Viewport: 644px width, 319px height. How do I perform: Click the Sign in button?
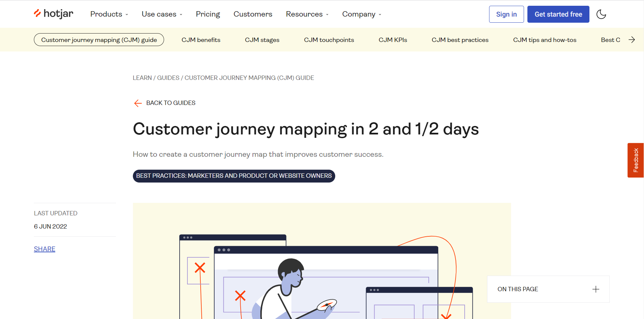(506, 14)
